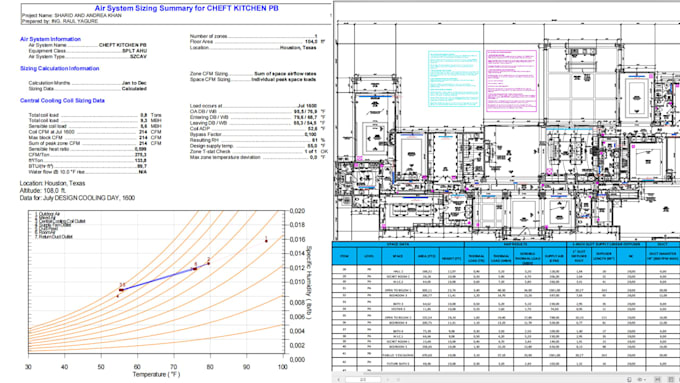Click the 100 temperature axis tick label
The height and width of the screenshot is (383, 680).
[x=283, y=367]
